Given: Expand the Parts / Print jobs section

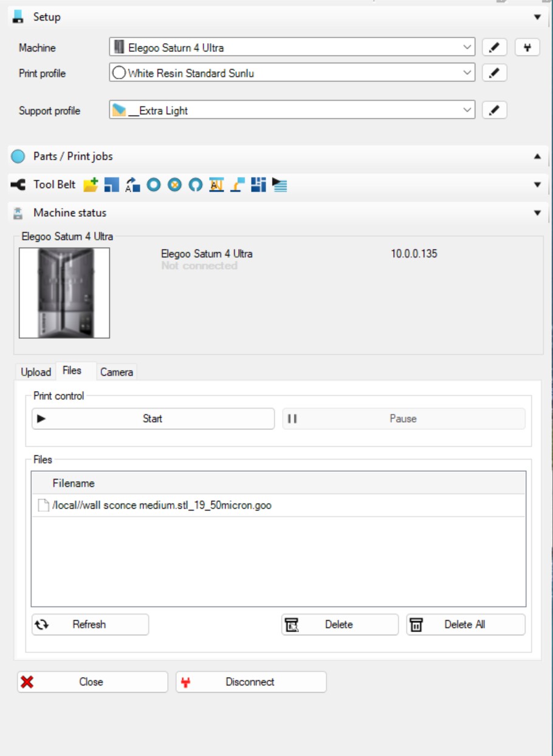Looking at the screenshot, I should [x=537, y=157].
